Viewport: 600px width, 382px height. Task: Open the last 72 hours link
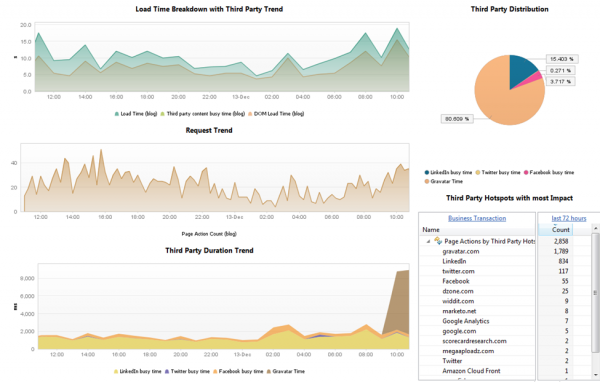click(569, 218)
